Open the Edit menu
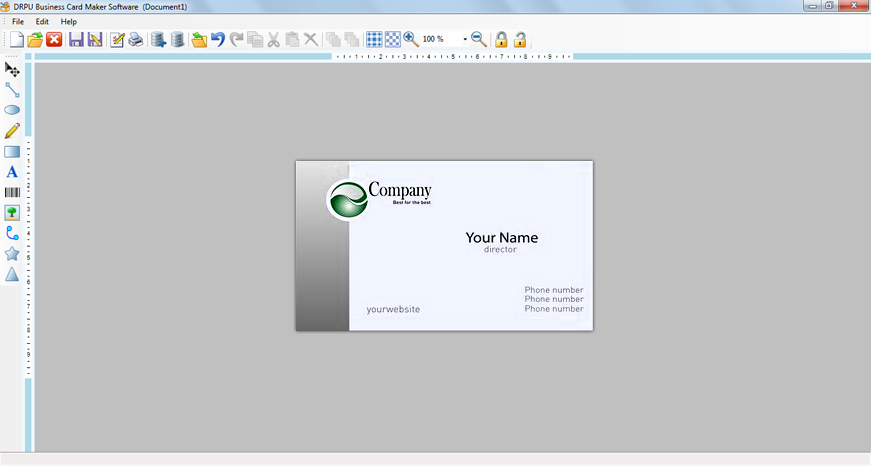 point(42,21)
